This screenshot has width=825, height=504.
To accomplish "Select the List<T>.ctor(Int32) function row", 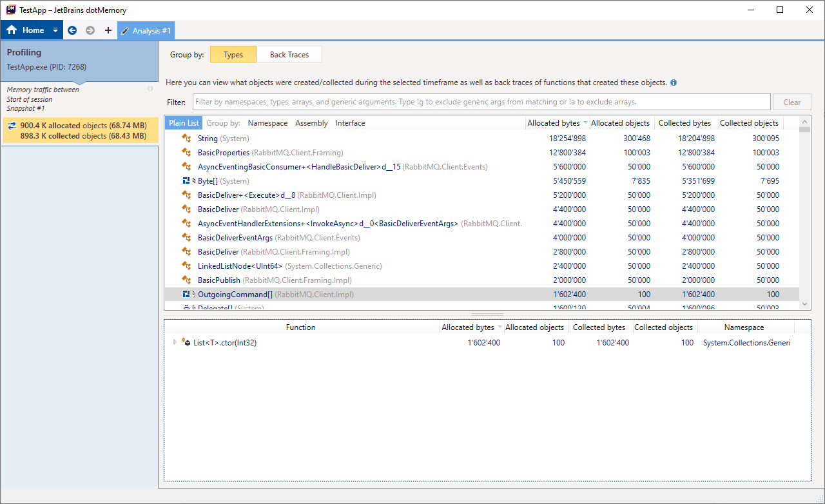I will 487,343.
